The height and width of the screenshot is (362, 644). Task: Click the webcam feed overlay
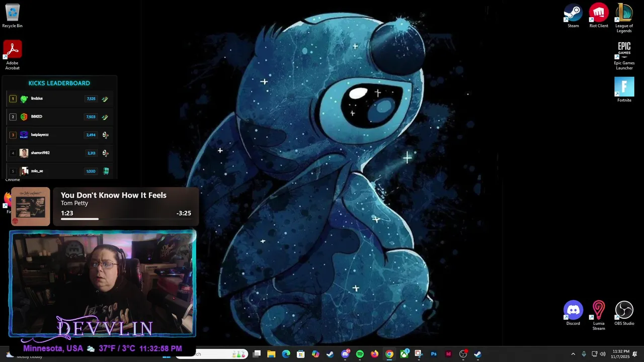(x=103, y=283)
